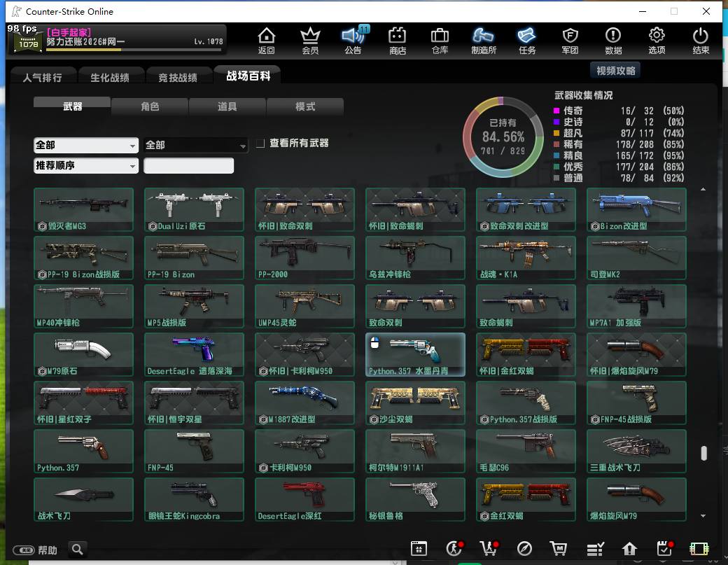Click the 结束 power icon
Image resolution: width=728 pixels, height=565 pixels.
(x=701, y=41)
